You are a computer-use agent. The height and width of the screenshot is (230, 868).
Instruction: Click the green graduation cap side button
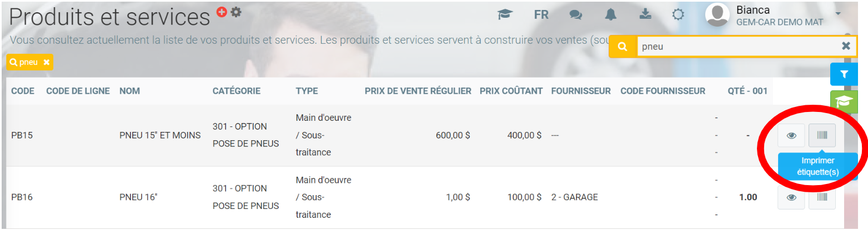844,102
